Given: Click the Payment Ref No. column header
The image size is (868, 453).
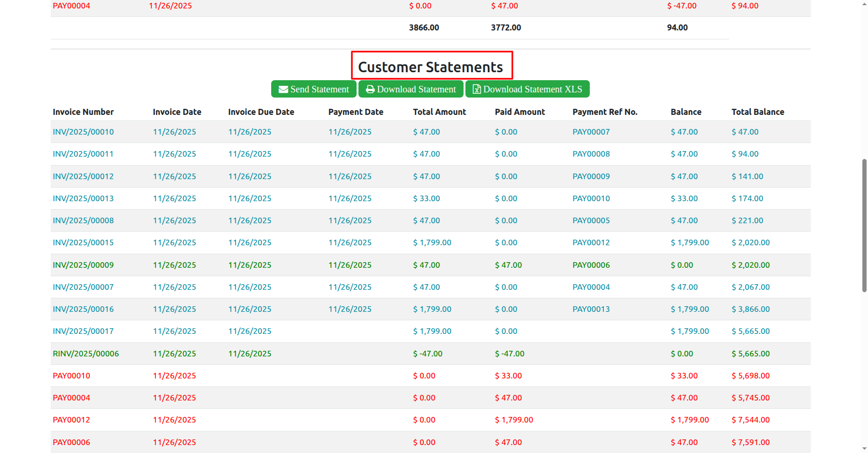Looking at the screenshot, I should (604, 112).
